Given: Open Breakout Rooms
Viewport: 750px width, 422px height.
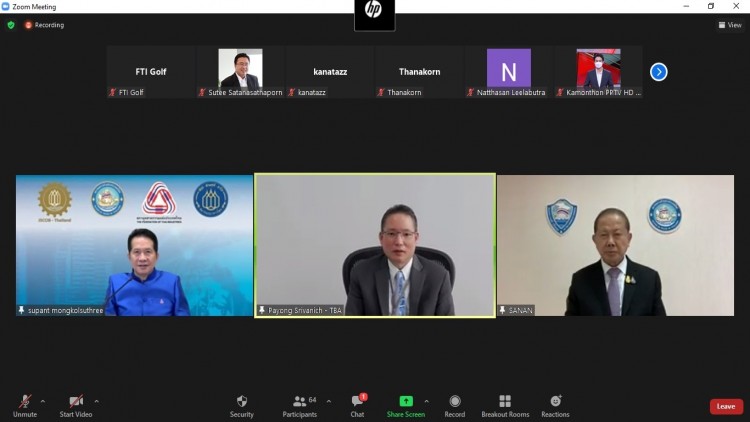Looking at the screenshot, I should pos(505,406).
